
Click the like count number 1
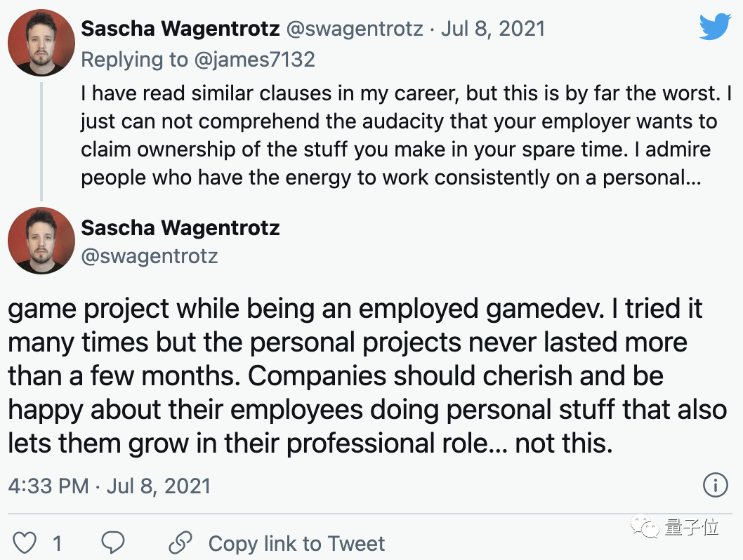click(57, 543)
